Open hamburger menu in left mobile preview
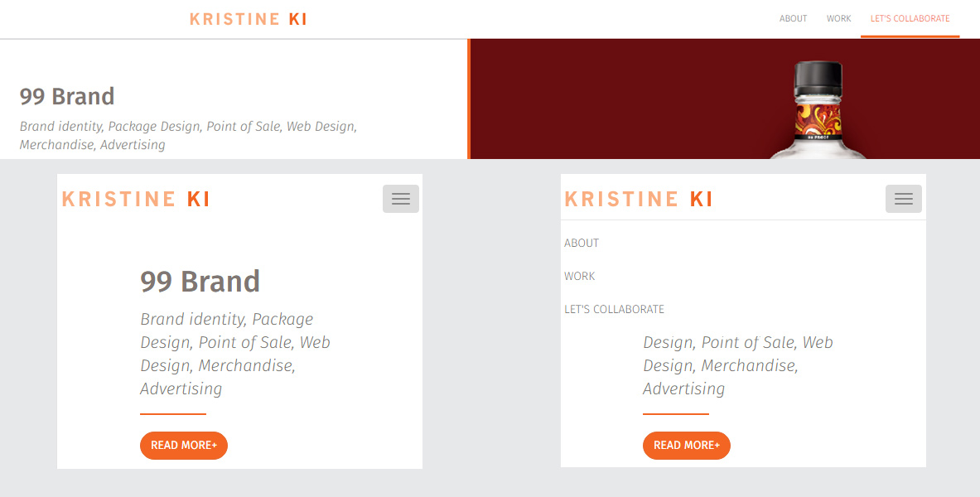Screen dimensions: 980x497 401,199
